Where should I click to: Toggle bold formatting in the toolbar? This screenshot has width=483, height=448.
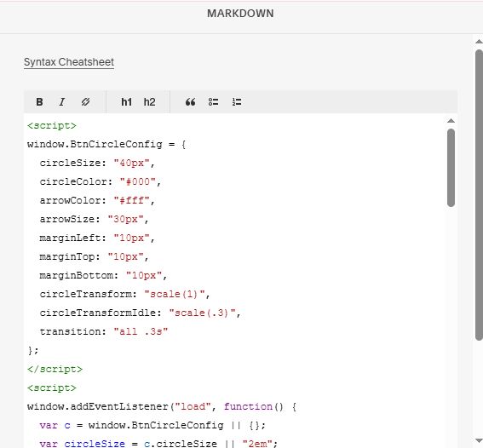(39, 102)
